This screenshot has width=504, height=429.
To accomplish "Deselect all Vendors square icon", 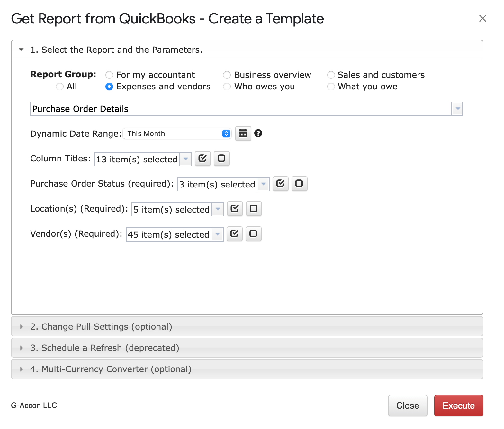I will [253, 234].
